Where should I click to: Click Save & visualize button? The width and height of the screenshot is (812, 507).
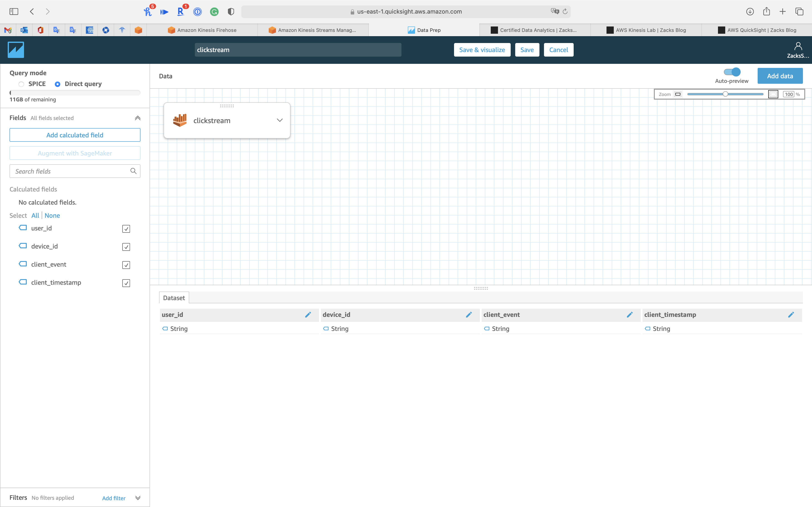coord(482,50)
